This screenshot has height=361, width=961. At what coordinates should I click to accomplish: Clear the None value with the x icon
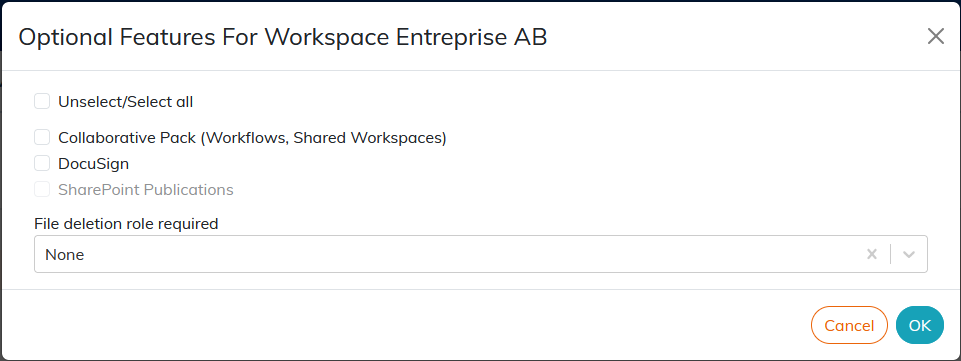(x=872, y=254)
